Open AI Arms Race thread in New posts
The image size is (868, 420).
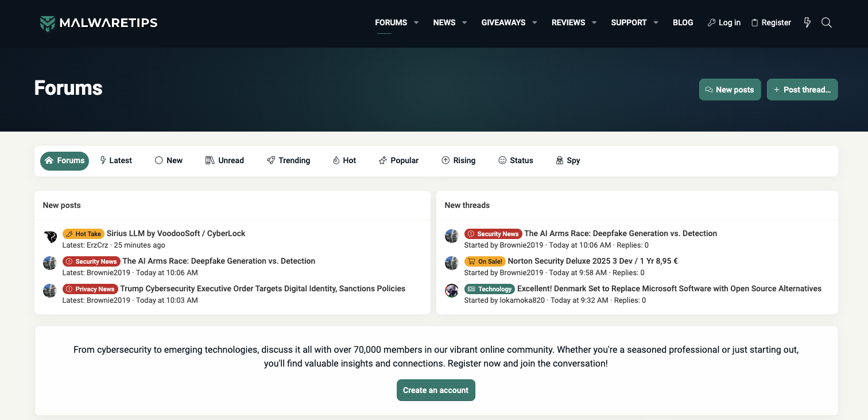(219, 261)
